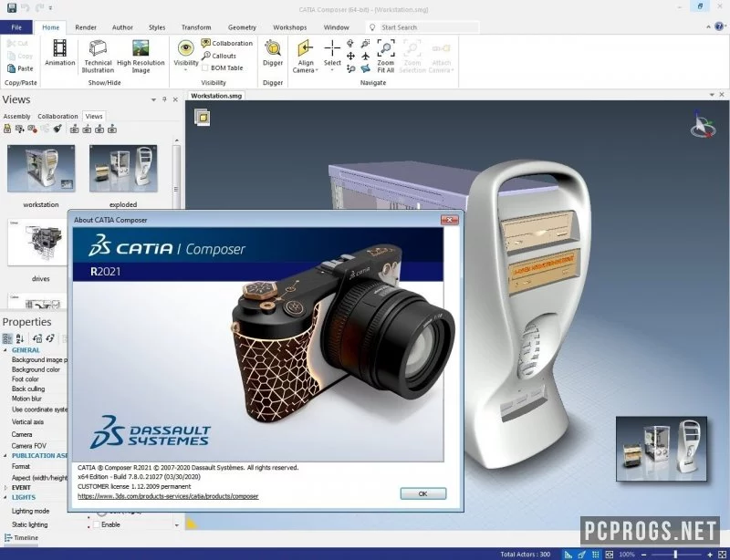The image size is (730, 560).
Task: Click the lock view icon in Views toolbar
Action: pos(7,129)
